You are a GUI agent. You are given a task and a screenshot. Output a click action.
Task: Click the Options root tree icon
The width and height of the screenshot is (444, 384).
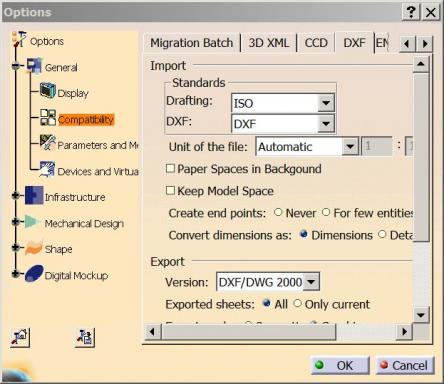click(19, 39)
